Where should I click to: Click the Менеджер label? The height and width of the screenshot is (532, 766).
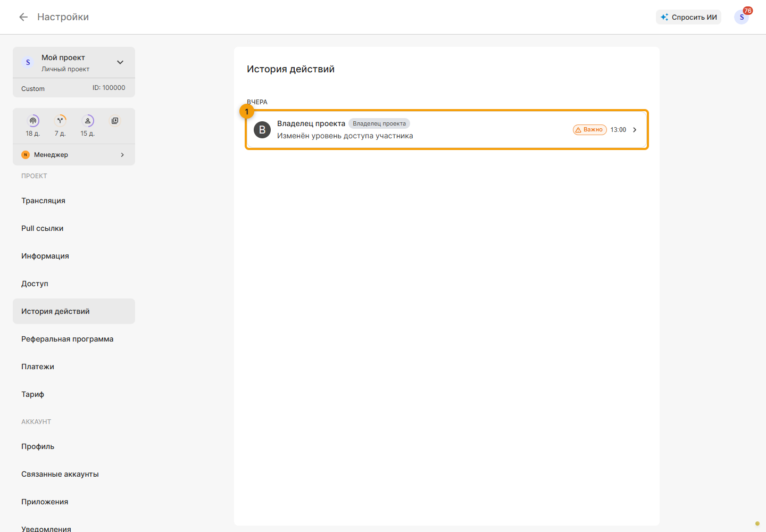click(51, 155)
